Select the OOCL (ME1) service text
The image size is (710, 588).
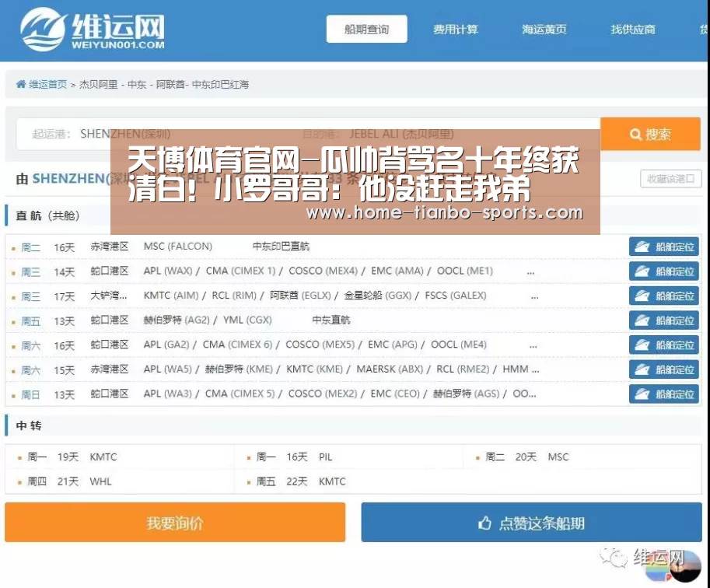point(464,271)
